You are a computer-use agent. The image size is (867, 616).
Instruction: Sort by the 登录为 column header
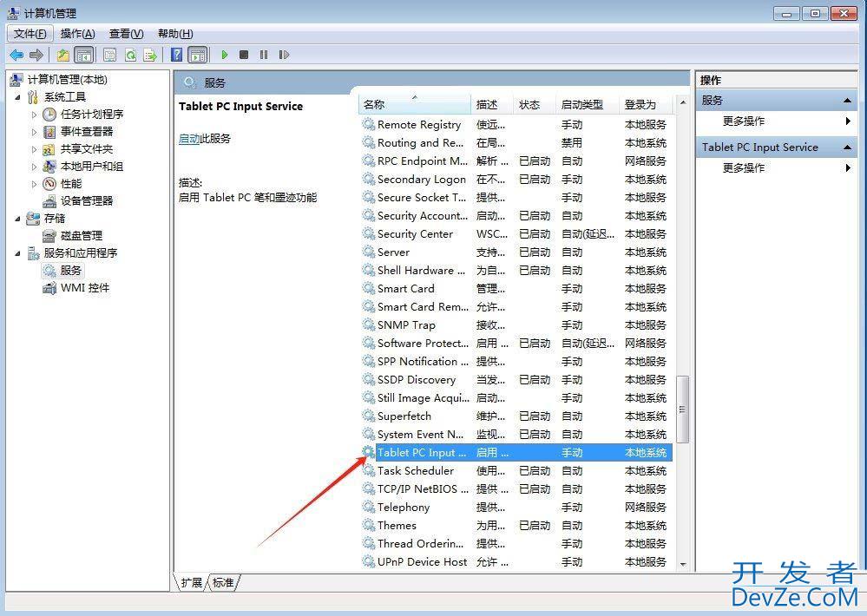(646, 104)
